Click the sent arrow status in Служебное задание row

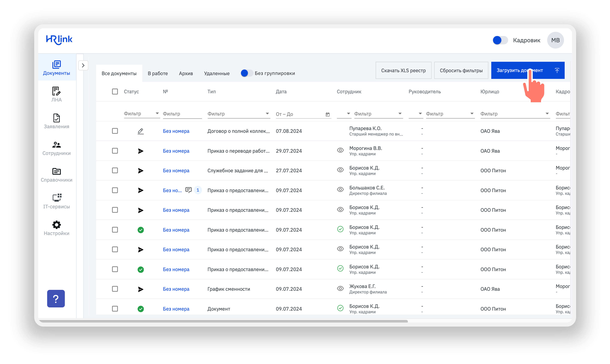pos(140,171)
